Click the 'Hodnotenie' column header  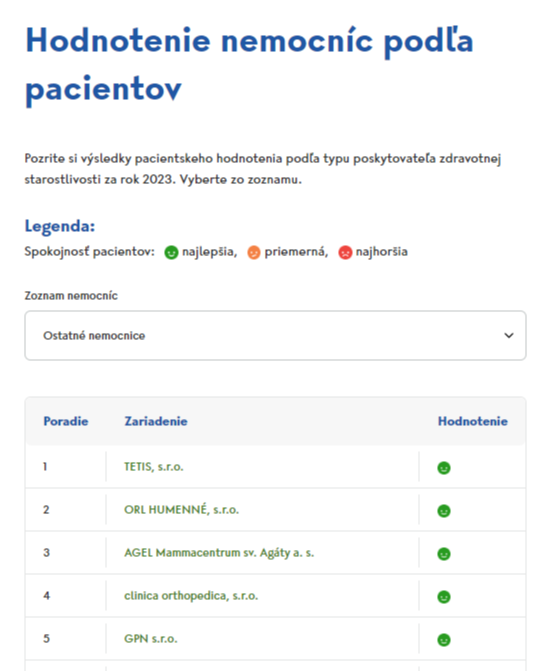[x=473, y=421]
